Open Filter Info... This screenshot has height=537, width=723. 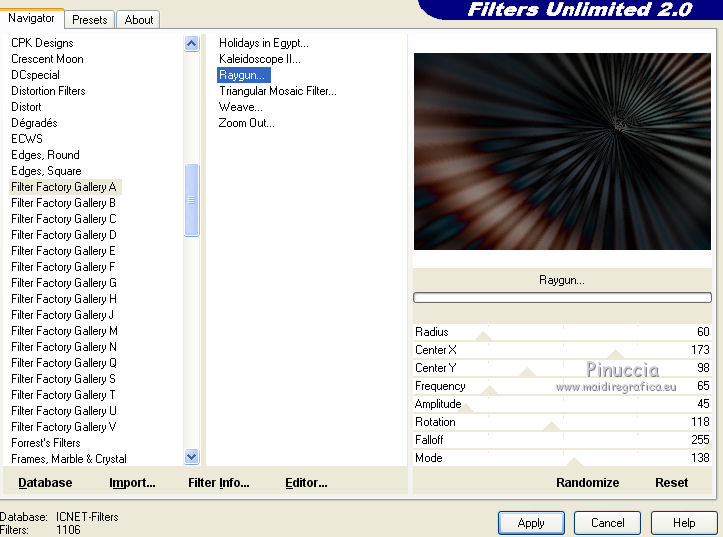coord(219,483)
